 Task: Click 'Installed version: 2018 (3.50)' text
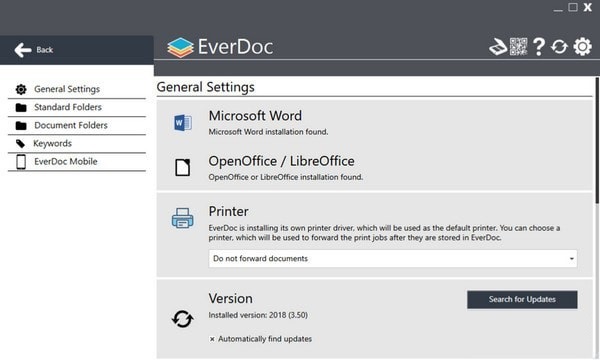point(258,315)
